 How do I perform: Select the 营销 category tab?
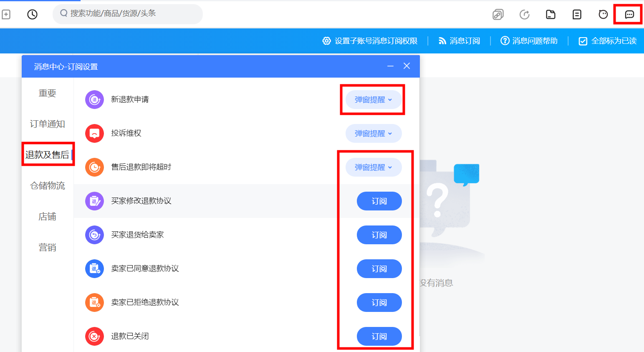[x=48, y=248]
